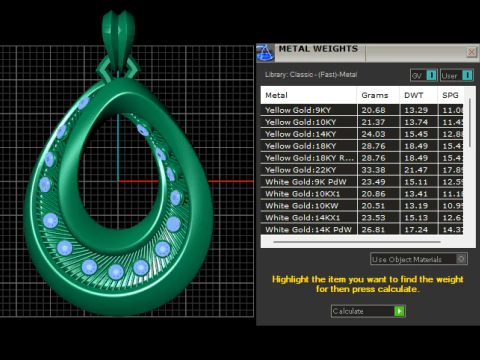
Task: Click the 17.24 DWT value
Action: click(416, 230)
